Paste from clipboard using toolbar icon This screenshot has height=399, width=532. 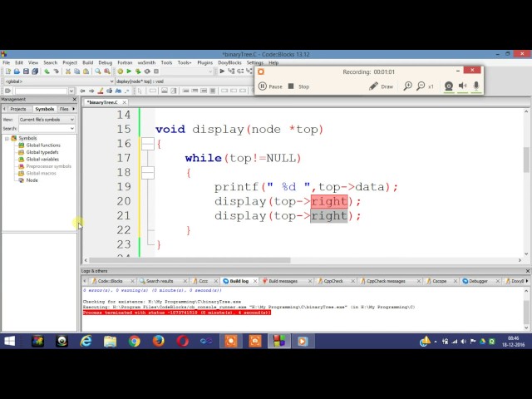[x=86, y=71]
